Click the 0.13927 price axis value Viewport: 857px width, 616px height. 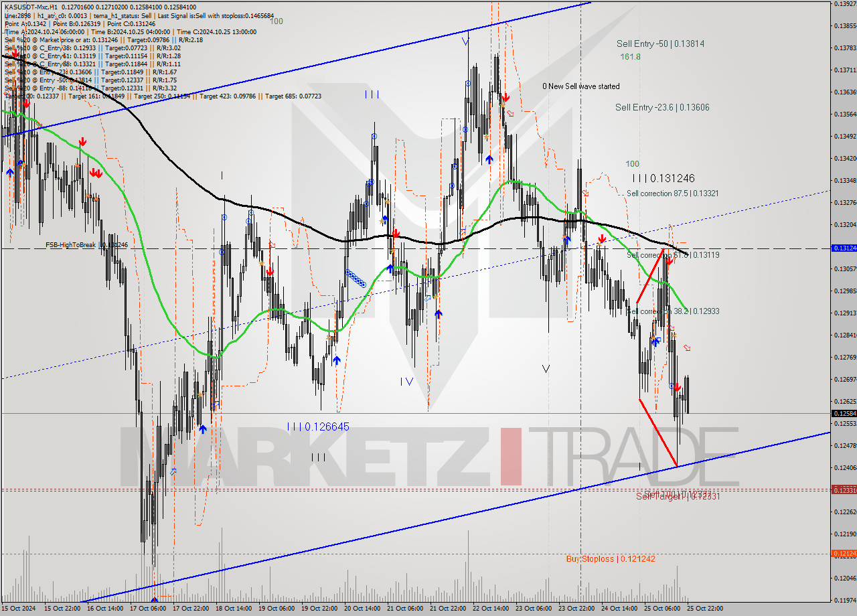(x=845, y=3)
